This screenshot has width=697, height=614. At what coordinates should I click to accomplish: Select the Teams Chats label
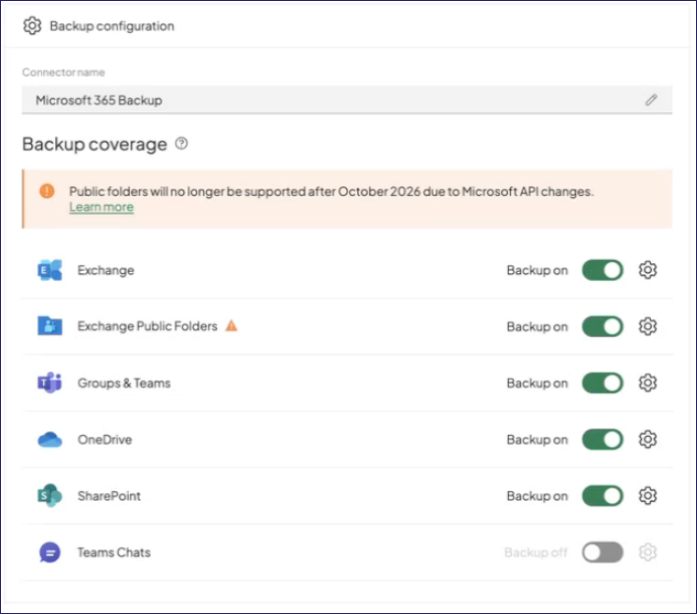tap(114, 553)
